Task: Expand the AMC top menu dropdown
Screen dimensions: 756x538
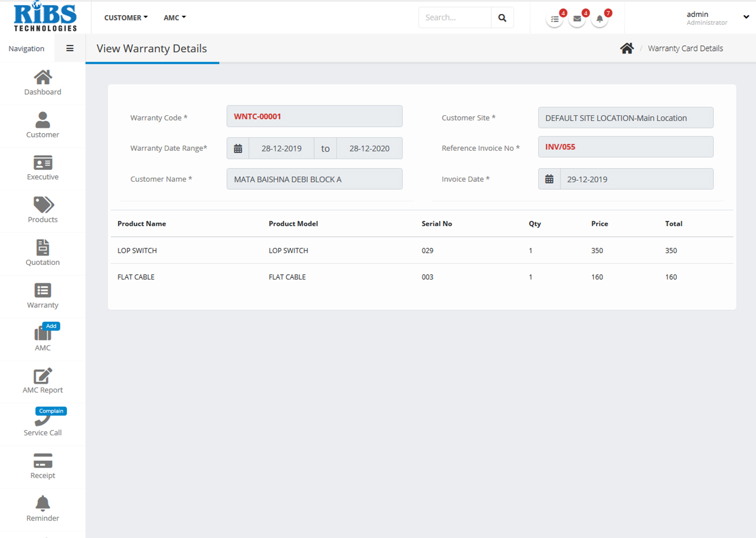Action: click(175, 18)
